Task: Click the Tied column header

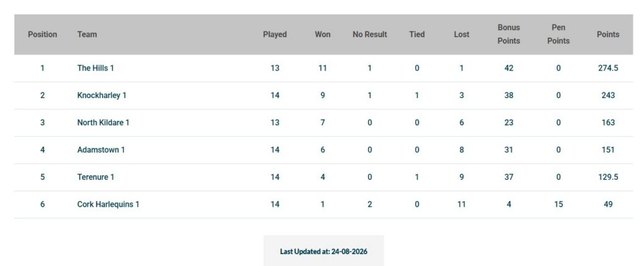Action: 417,35
